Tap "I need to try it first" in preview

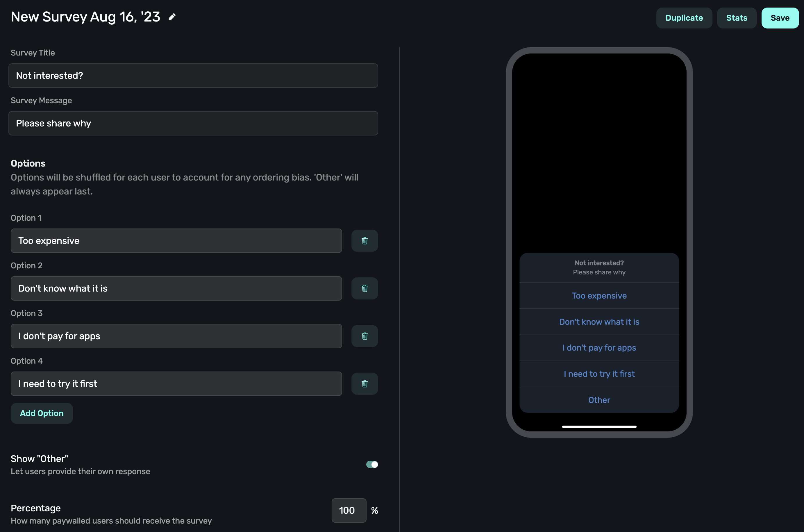[599, 374]
